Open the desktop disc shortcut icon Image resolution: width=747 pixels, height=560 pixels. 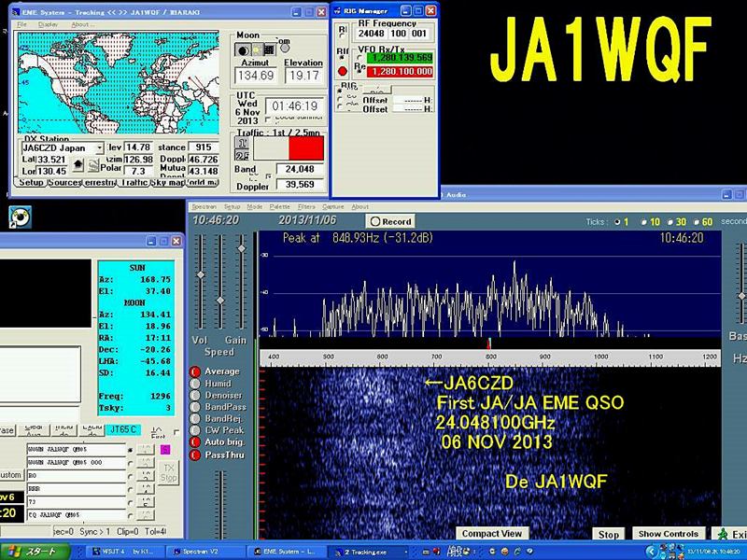click(20, 217)
